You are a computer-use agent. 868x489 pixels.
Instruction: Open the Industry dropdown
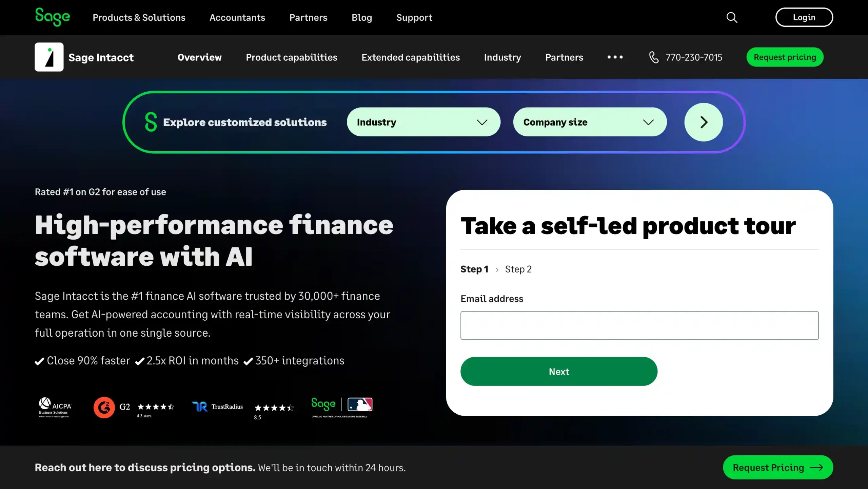(422, 122)
